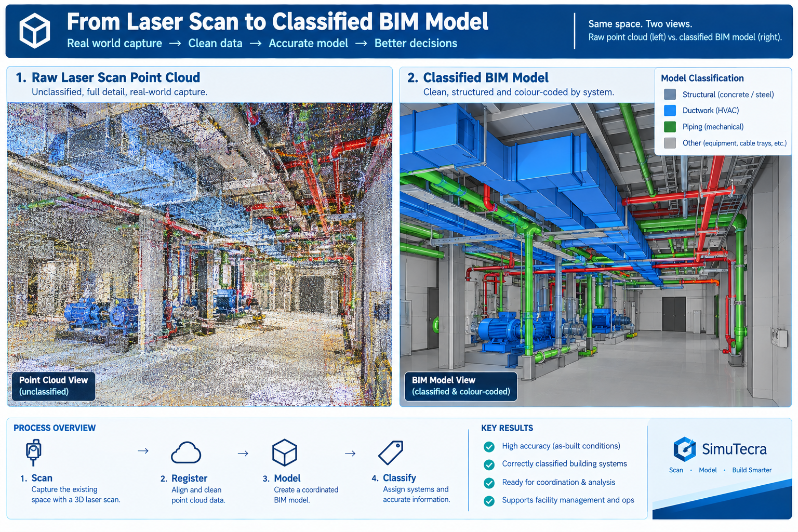The height and width of the screenshot is (532, 798).
Task: Click the laser scanner icon above Scan
Action: pos(34,453)
